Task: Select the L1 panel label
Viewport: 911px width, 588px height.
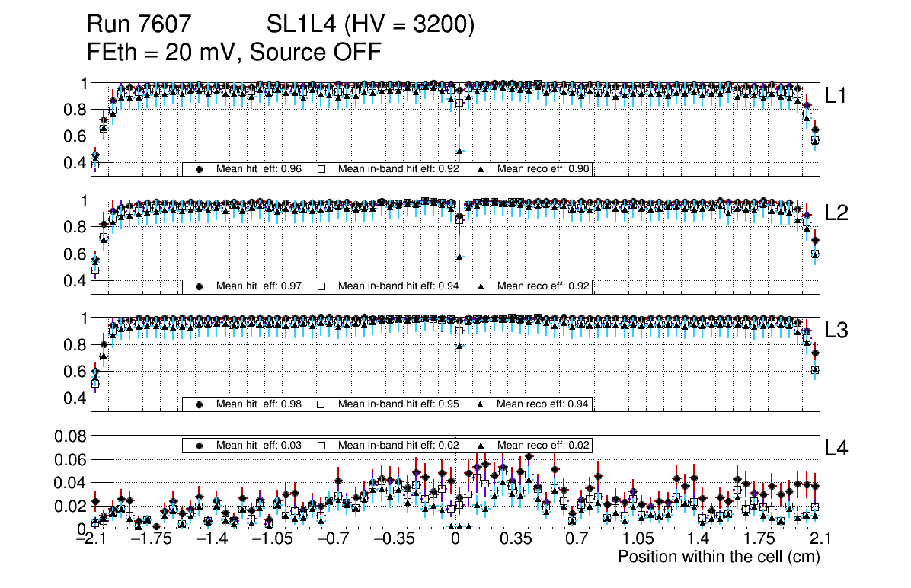Action: pos(836,95)
